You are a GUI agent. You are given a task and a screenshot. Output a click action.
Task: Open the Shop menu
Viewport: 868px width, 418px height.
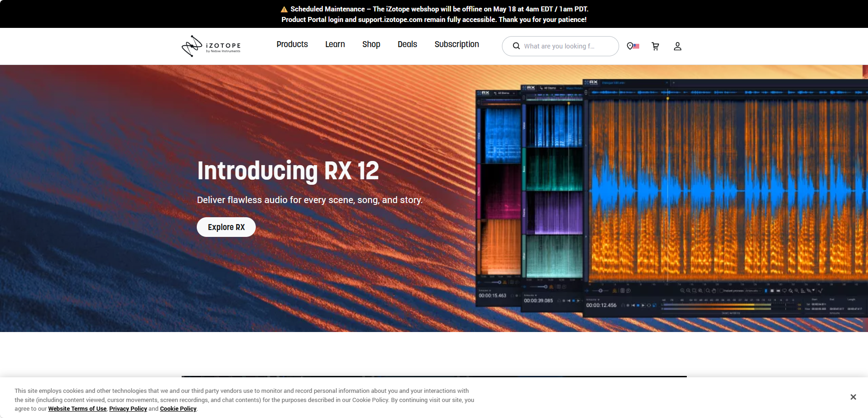point(371,44)
